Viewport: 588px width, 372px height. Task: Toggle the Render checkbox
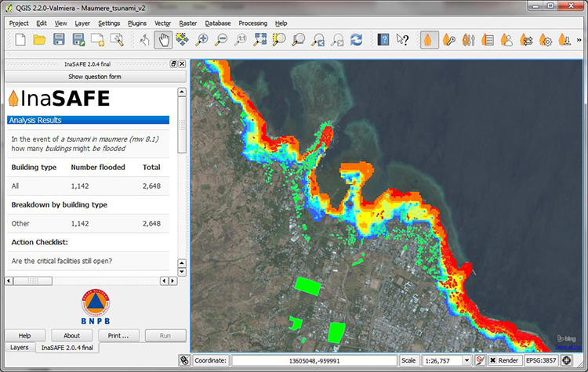click(493, 360)
